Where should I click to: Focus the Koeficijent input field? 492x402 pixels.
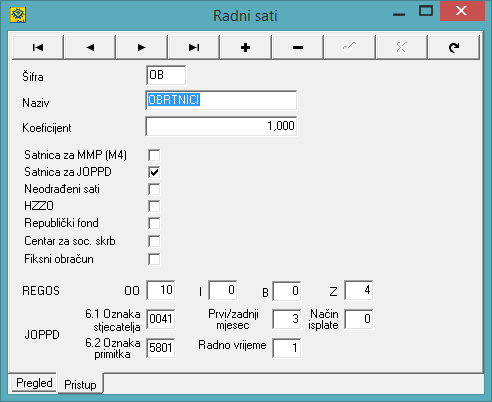(221, 126)
